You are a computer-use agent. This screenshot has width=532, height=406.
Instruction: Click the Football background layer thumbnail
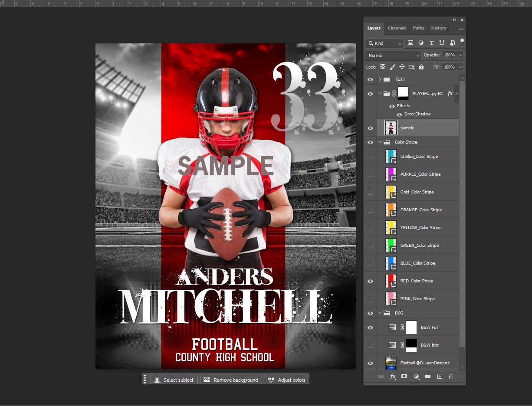tap(391, 363)
